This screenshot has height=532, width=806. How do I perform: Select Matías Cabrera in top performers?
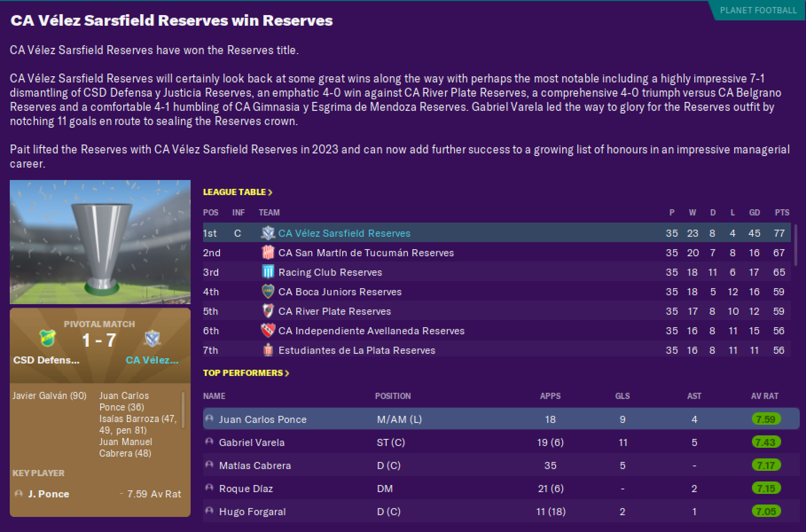(x=255, y=465)
